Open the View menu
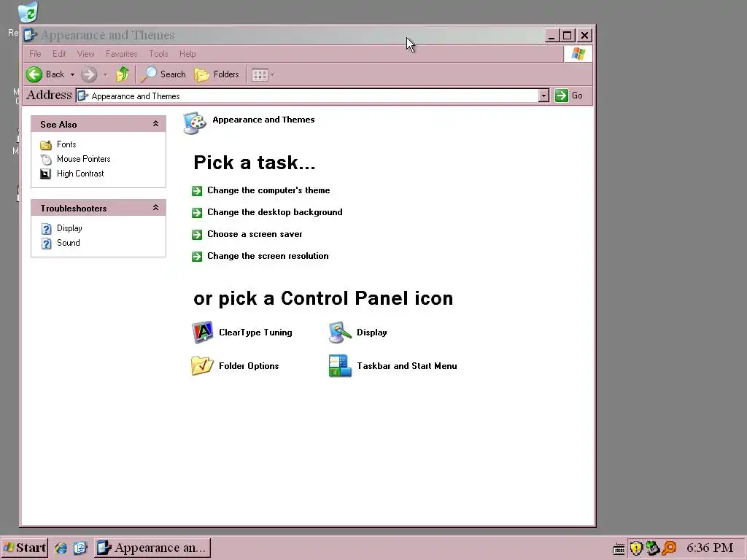The image size is (747, 560). (86, 54)
